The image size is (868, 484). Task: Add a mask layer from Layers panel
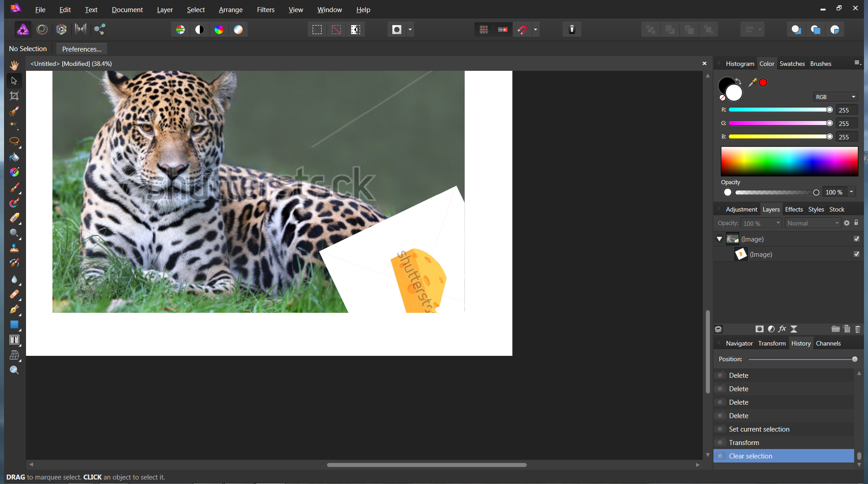click(760, 329)
